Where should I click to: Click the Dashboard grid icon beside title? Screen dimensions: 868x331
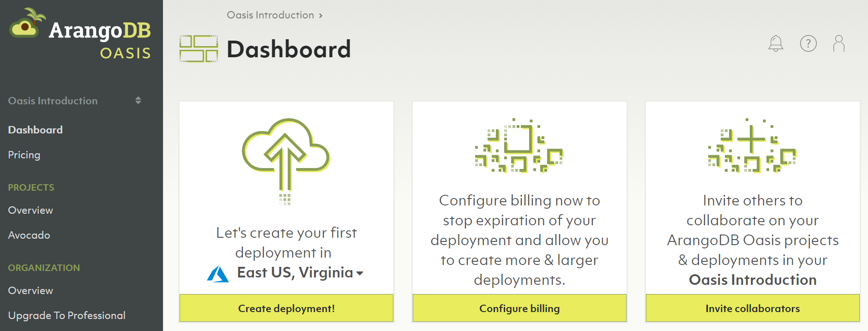(199, 49)
